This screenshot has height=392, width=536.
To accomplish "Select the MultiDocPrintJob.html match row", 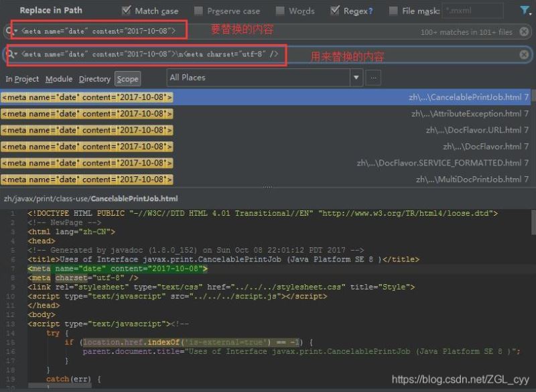I will pos(265,179).
